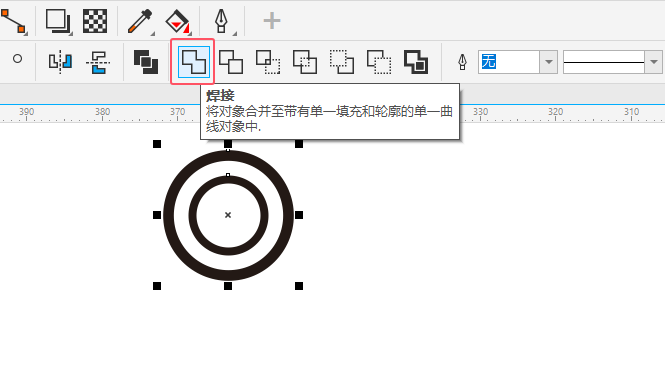Screen dimensions: 665x385
Task: Click the outer black ring shape
Action: (x=169, y=215)
